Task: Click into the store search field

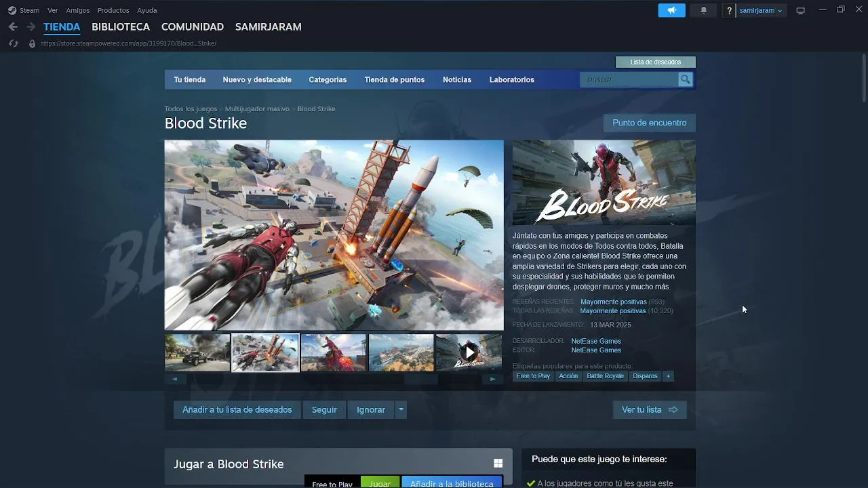Action: [630, 79]
